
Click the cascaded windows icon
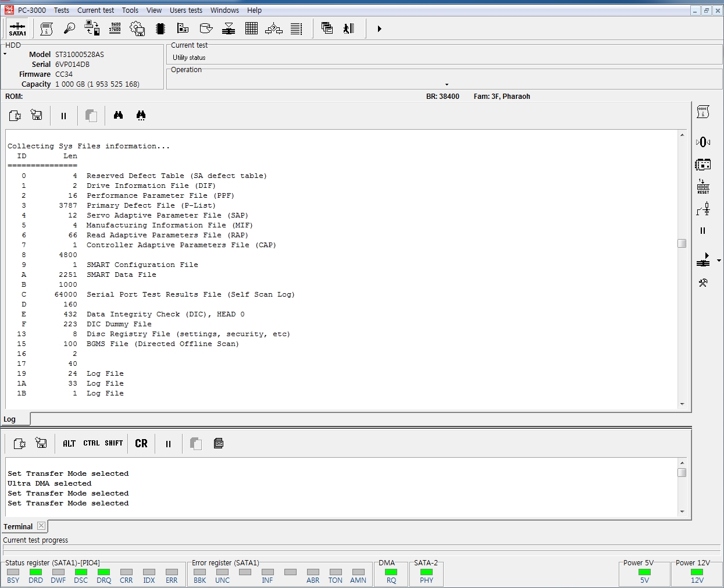pyautogui.click(x=327, y=28)
